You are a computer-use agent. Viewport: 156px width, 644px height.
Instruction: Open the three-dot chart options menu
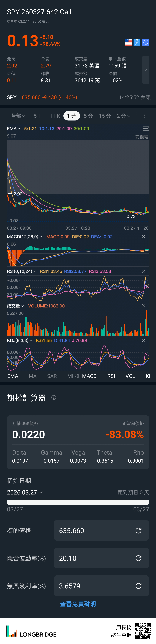[145, 116]
